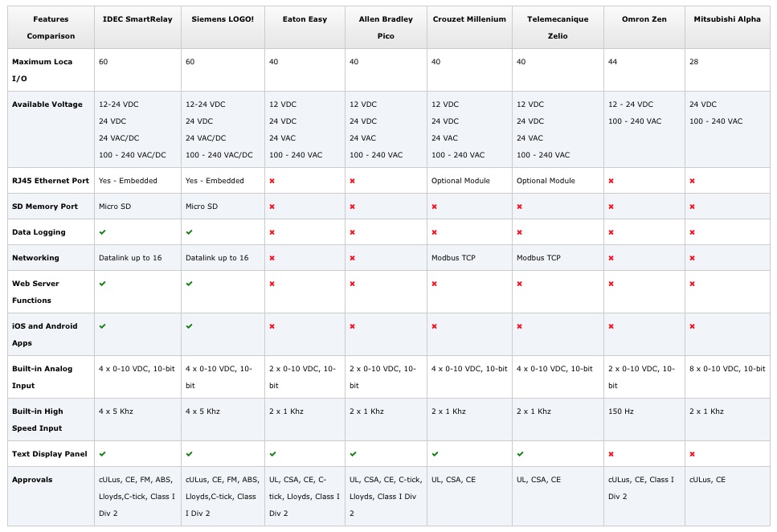Click cULus, CE approvals under Mitsubishi Alpha
Viewport: 777px width, 532px height.
[707, 480]
